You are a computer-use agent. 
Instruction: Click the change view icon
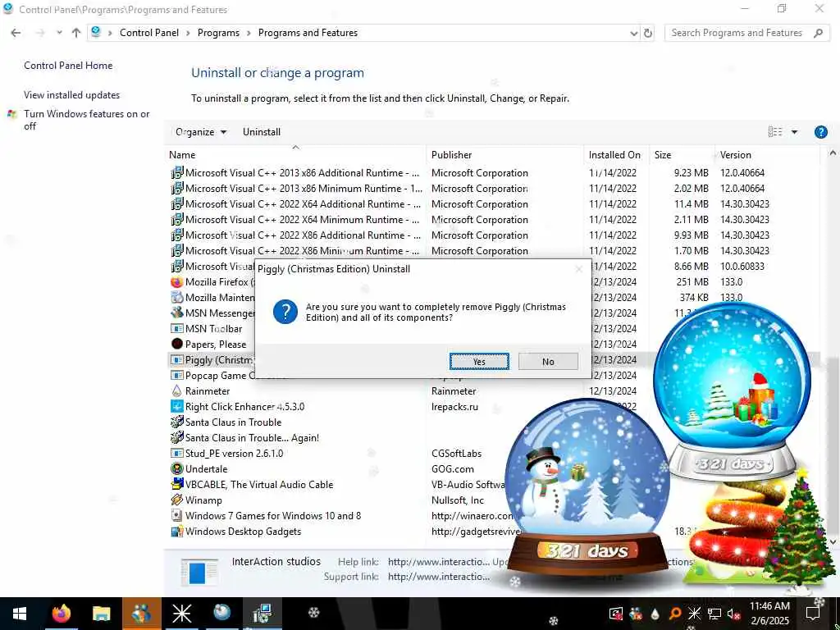click(x=775, y=132)
